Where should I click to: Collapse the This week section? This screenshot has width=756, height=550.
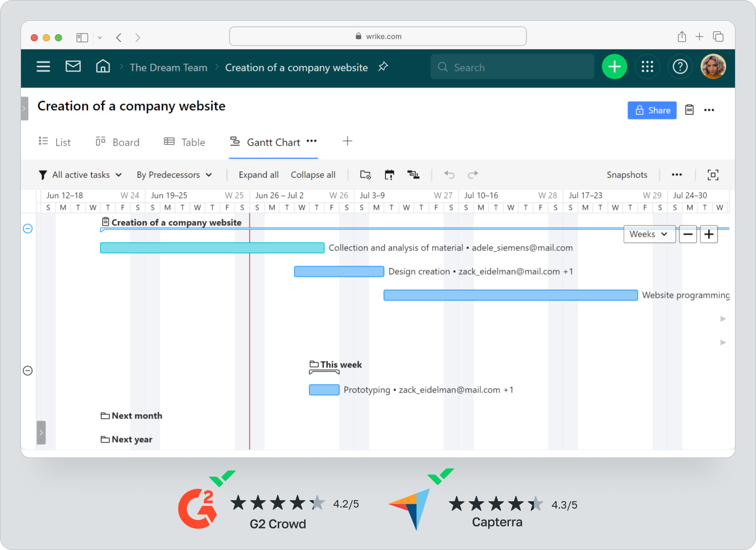(x=27, y=371)
